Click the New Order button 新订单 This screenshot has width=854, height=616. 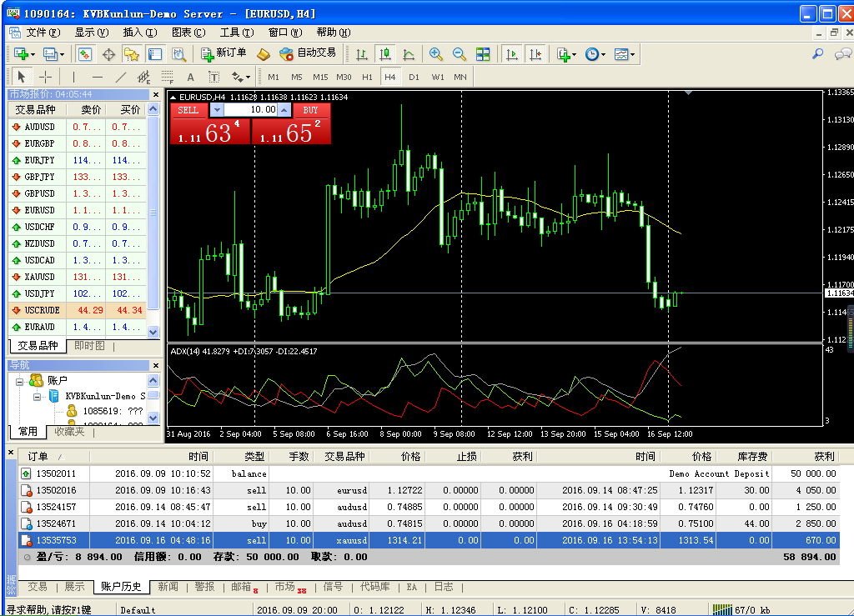[224, 53]
